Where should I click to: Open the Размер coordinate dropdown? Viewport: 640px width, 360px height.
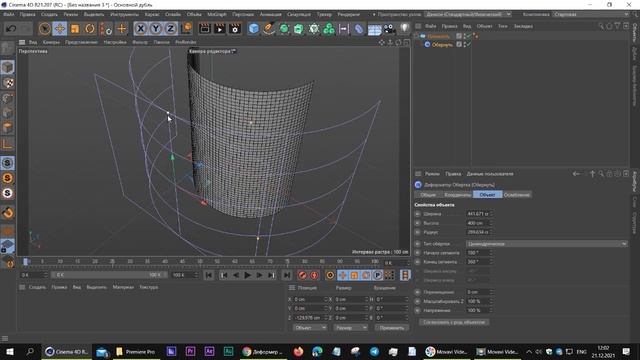tap(351, 328)
